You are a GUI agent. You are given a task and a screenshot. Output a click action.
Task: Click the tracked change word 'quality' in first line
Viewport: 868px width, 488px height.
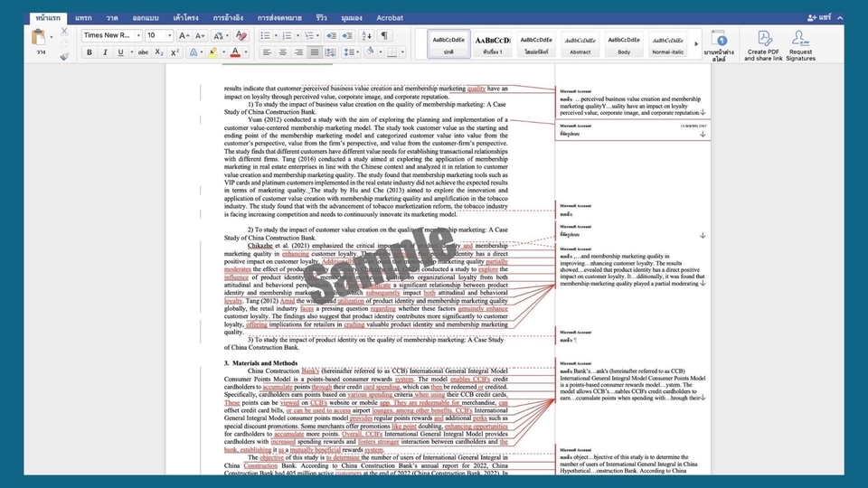pyautogui.click(x=476, y=89)
